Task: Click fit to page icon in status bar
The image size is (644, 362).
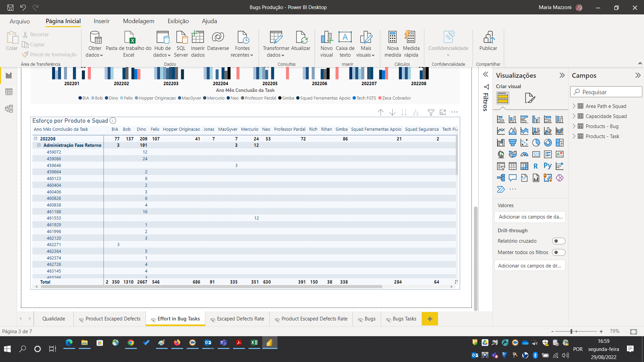Action: coord(633,331)
